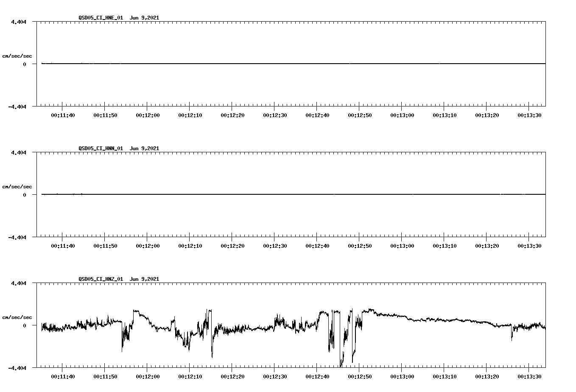Click the 4.404 upper label of HNN plot
Screen dimensions: 576x392
[19, 153]
